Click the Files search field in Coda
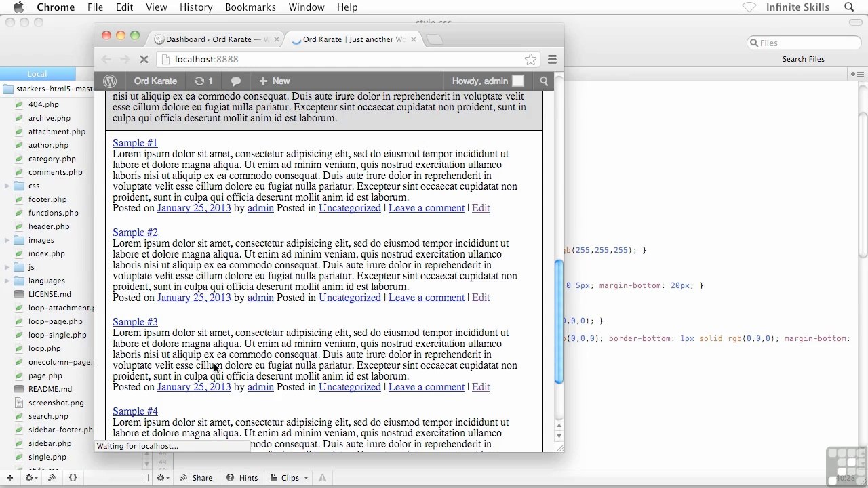This screenshot has height=488, width=868. pyautogui.click(x=804, y=43)
